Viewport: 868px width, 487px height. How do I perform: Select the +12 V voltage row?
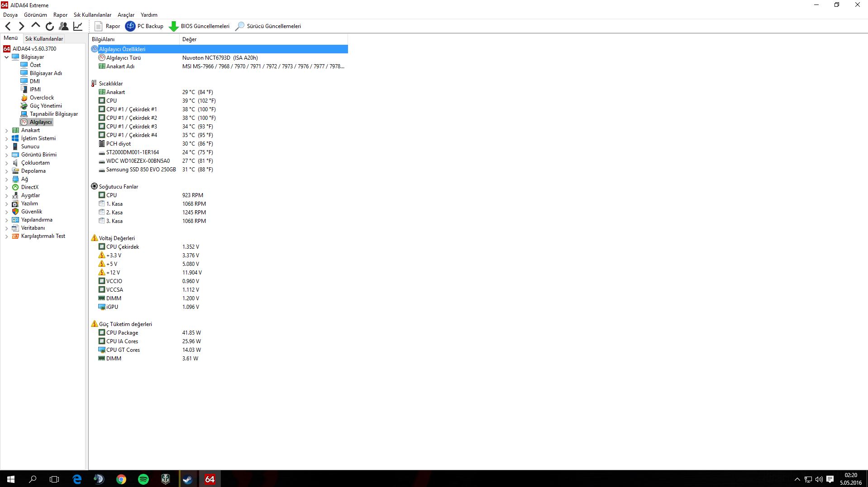tap(219, 273)
